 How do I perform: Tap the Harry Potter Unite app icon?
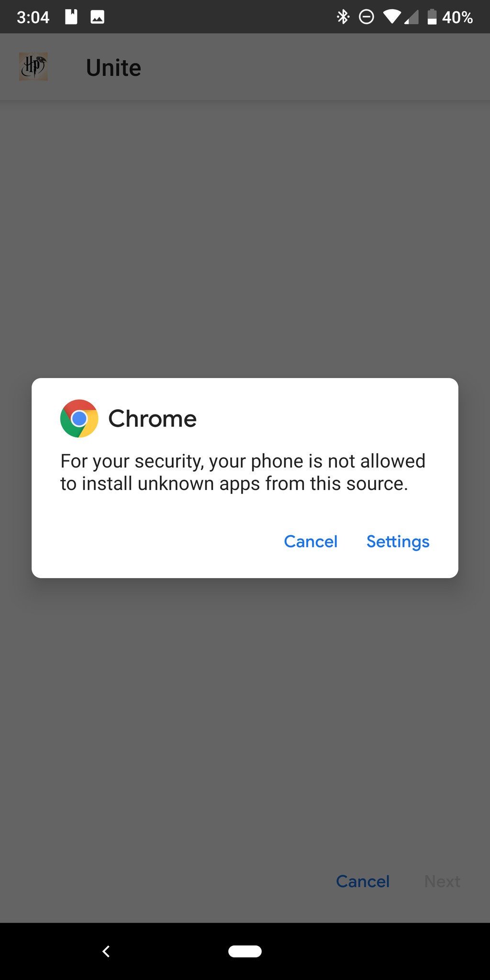(x=33, y=67)
